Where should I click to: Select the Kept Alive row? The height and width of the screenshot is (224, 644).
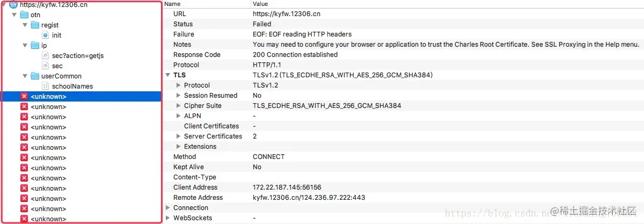pos(404,167)
